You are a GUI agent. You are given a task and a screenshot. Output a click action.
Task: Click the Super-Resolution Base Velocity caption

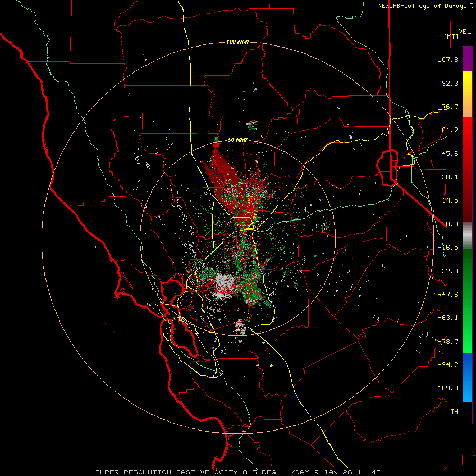237,472
